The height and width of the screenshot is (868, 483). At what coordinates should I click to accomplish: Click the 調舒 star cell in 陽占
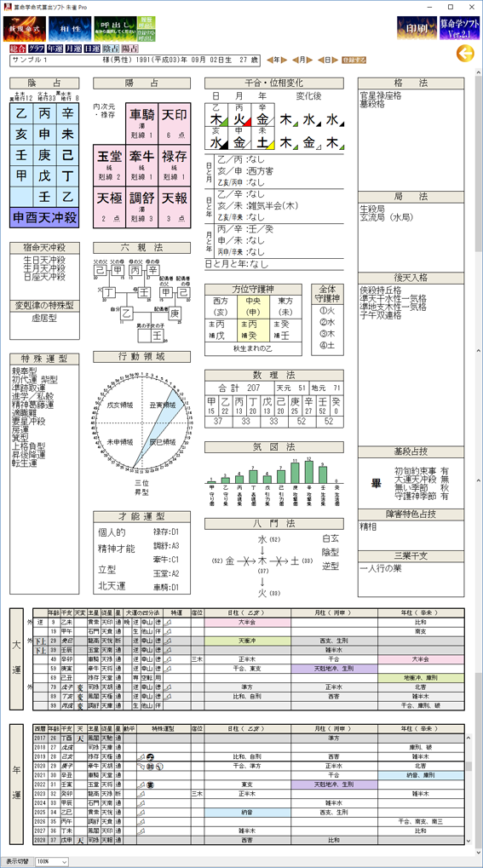click(141, 206)
